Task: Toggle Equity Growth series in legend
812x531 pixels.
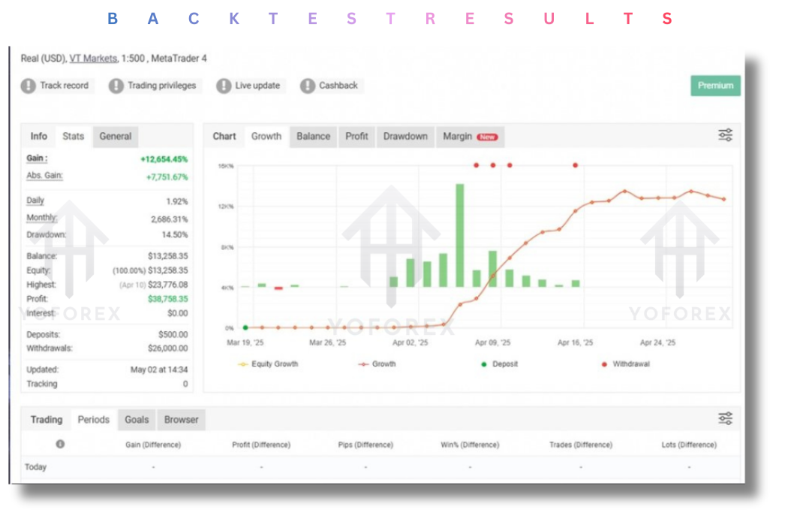Action: pos(268,364)
